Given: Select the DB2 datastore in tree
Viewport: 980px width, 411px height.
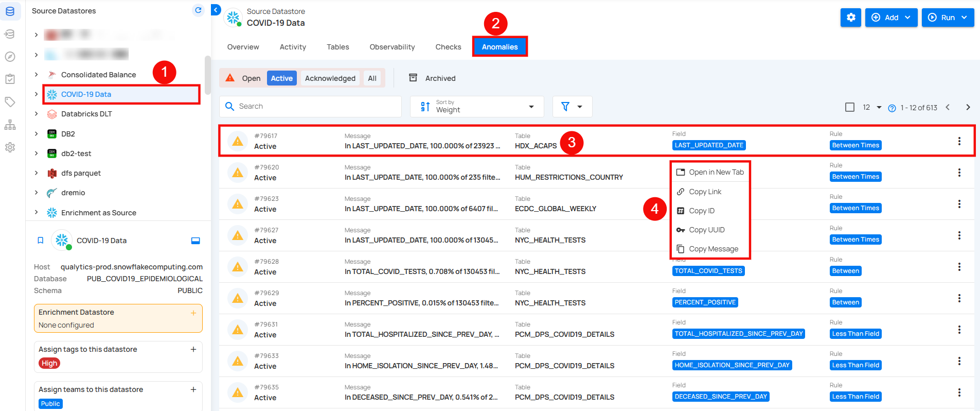Looking at the screenshot, I should tap(68, 134).
